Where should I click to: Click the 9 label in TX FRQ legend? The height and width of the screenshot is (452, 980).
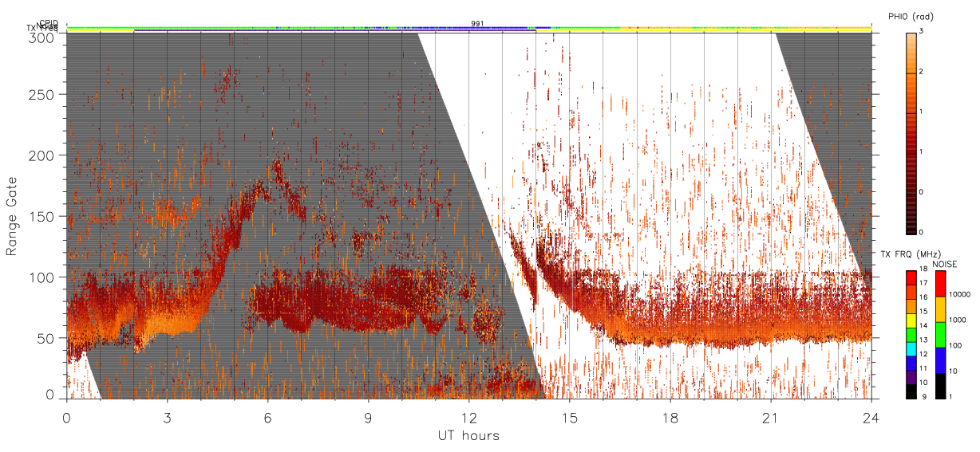(x=923, y=396)
